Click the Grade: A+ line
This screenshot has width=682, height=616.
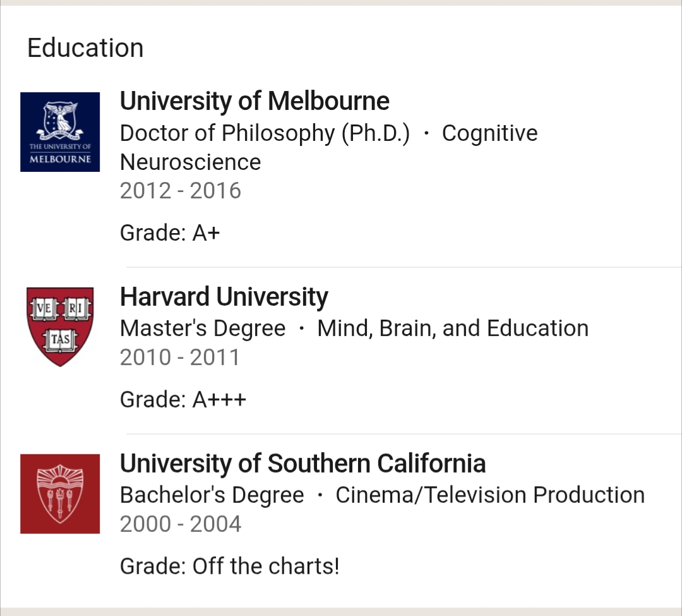tap(170, 233)
